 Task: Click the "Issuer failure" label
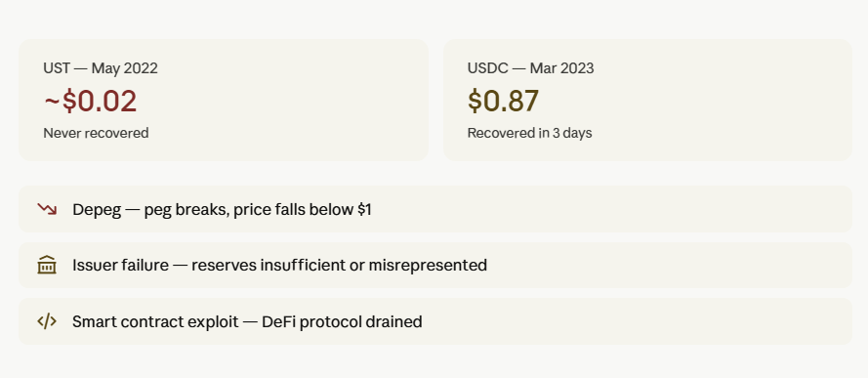[121, 265]
